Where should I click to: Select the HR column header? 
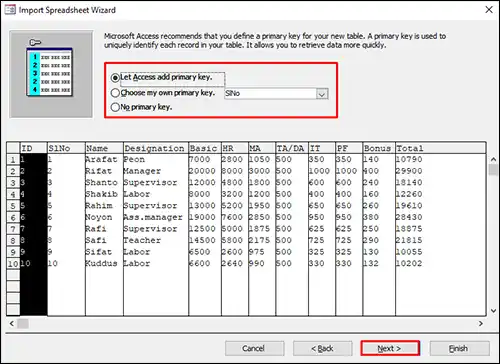[235, 148]
